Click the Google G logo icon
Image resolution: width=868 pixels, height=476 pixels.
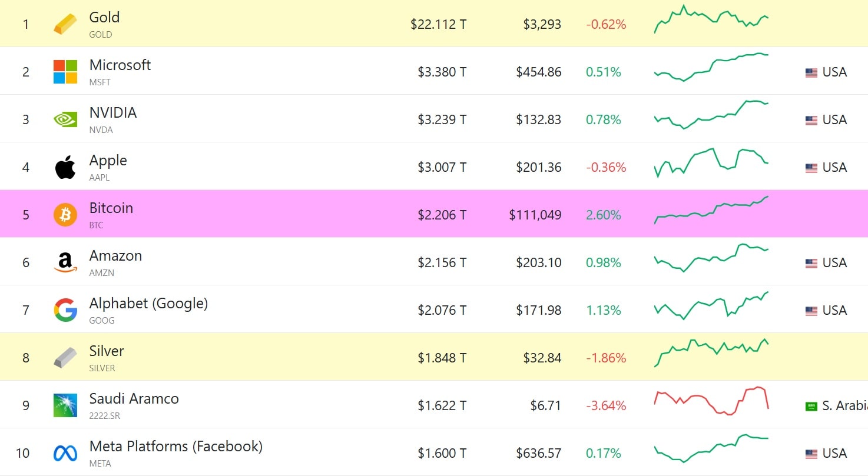[x=65, y=310]
